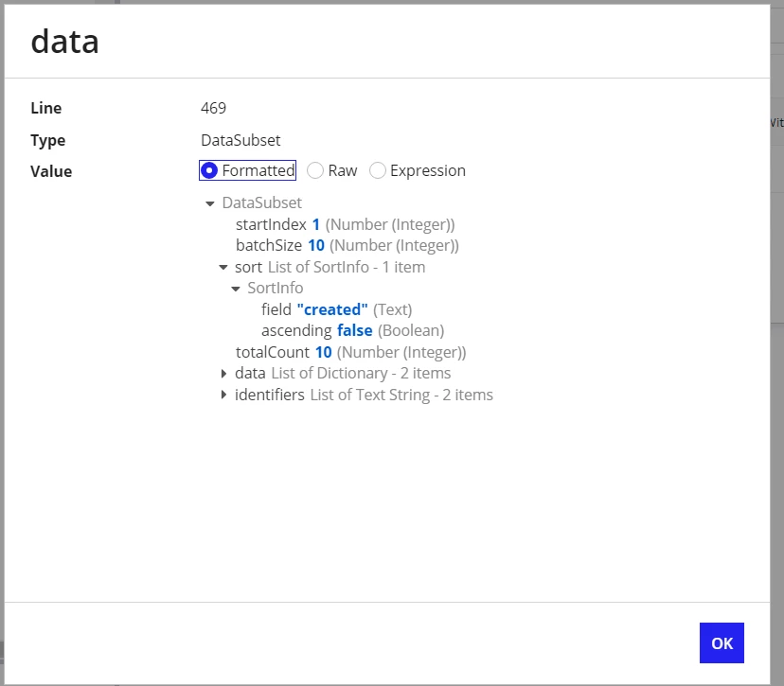Image resolution: width=784 pixels, height=686 pixels.
Task: Collapse the SortInfo node
Action: pyautogui.click(x=236, y=289)
